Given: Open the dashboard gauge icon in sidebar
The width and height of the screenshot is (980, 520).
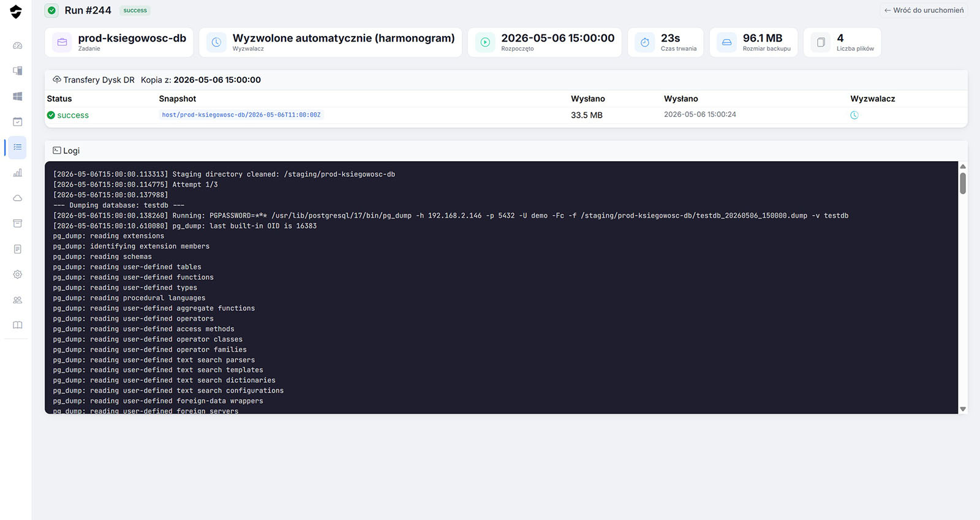Looking at the screenshot, I should click(18, 45).
